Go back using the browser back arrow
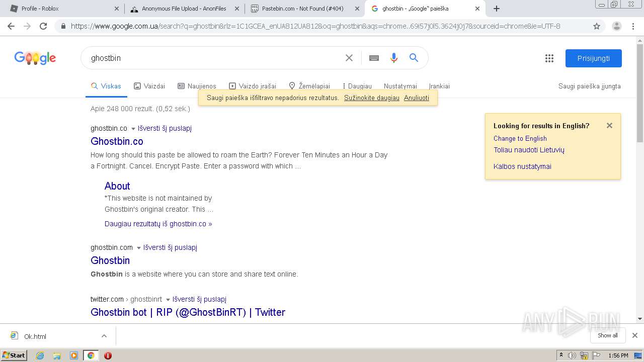644x362 pixels. 11,26
